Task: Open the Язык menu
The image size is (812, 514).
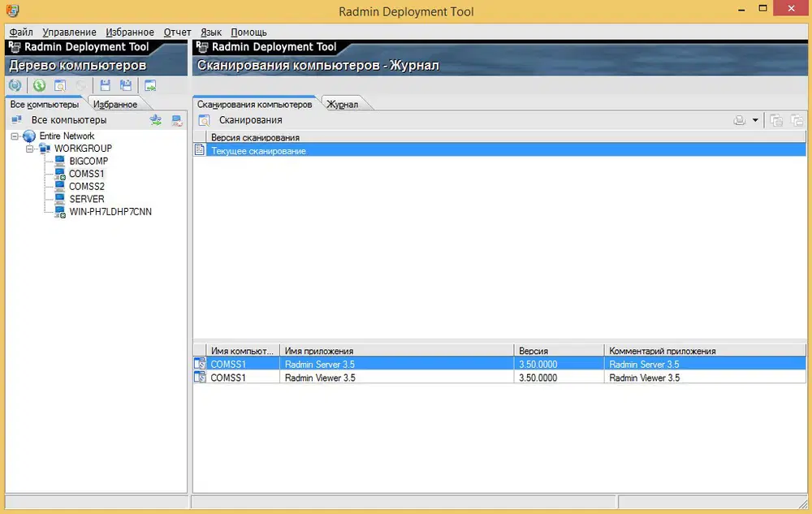Action: point(211,32)
